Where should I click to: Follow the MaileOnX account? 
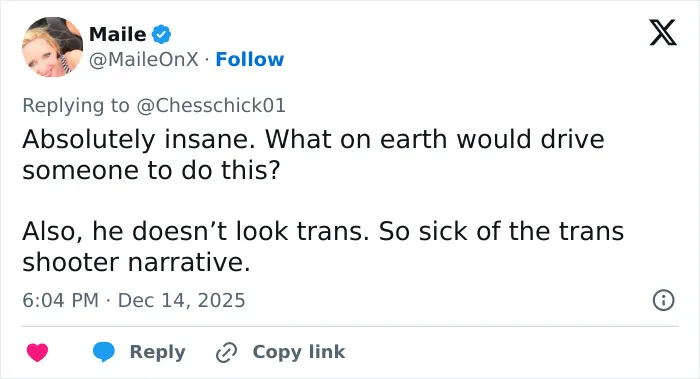[250, 59]
